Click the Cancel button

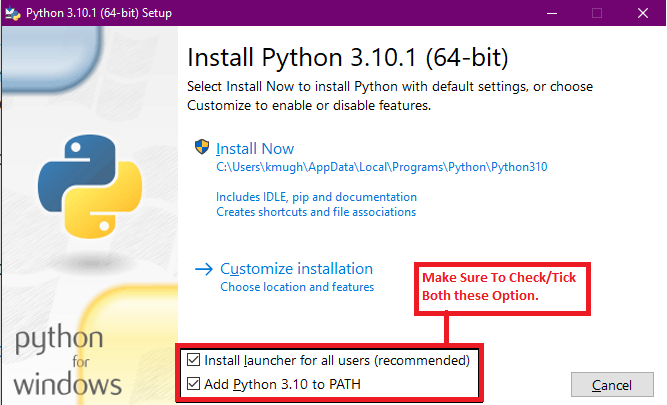pyautogui.click(x=612, y=385)
